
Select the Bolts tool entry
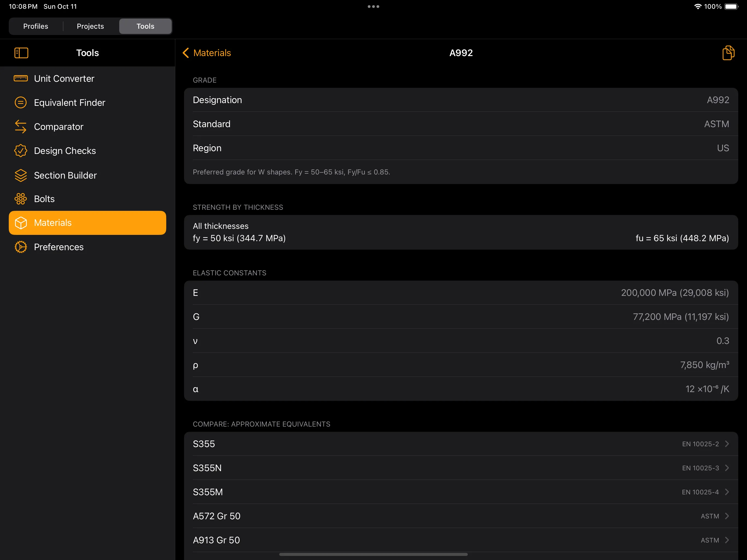pyautogui.click(x=87, y=199)
